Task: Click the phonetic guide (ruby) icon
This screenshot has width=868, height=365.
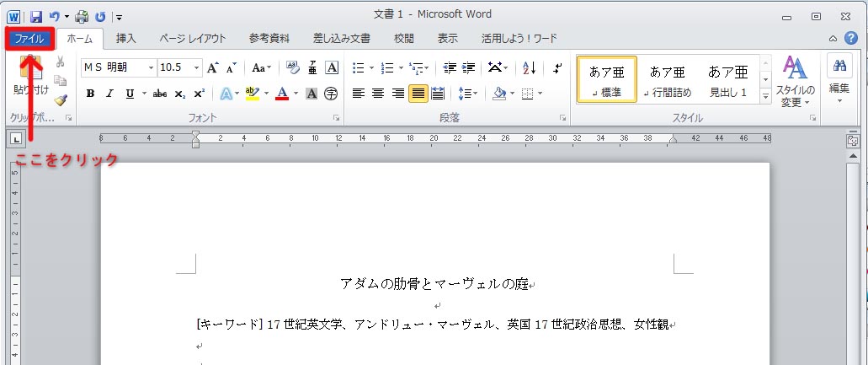Action: [313, 67]
